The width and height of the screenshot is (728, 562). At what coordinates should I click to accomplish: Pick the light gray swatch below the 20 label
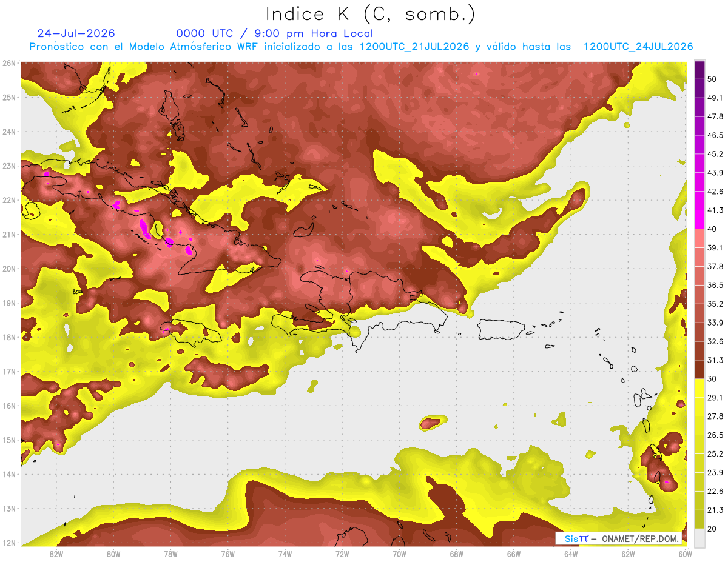click(699, 538)
